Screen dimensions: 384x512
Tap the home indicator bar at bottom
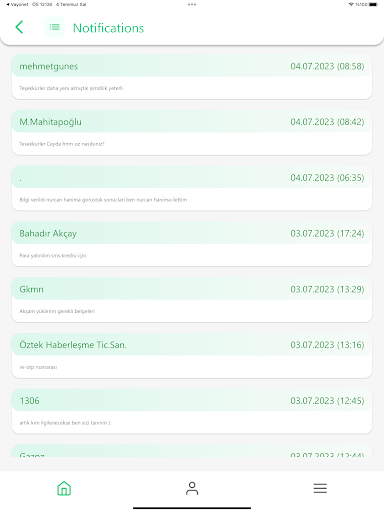[192, 508]
